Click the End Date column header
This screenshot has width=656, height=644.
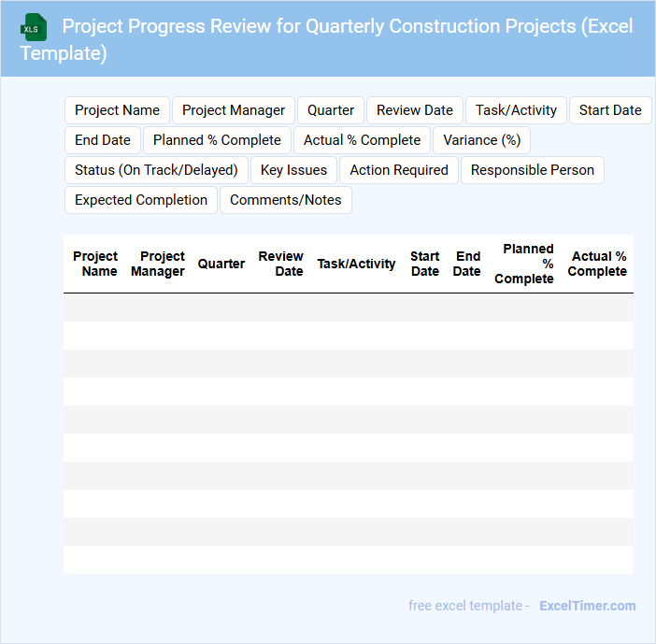pyautogui.click(x=466, y=264)
